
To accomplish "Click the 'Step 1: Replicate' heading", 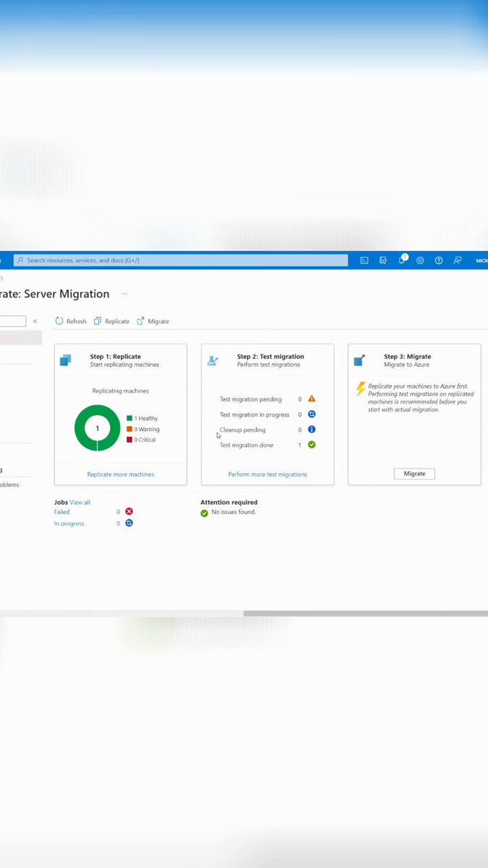I will coord(116,357).
